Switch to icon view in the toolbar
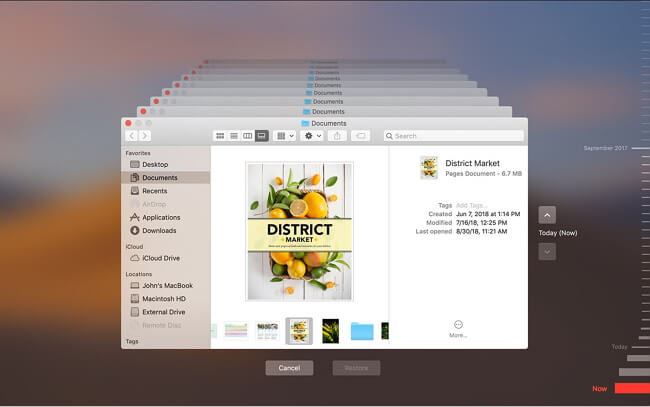The height and width of the screenshot is (407, 650). [220, 135]
